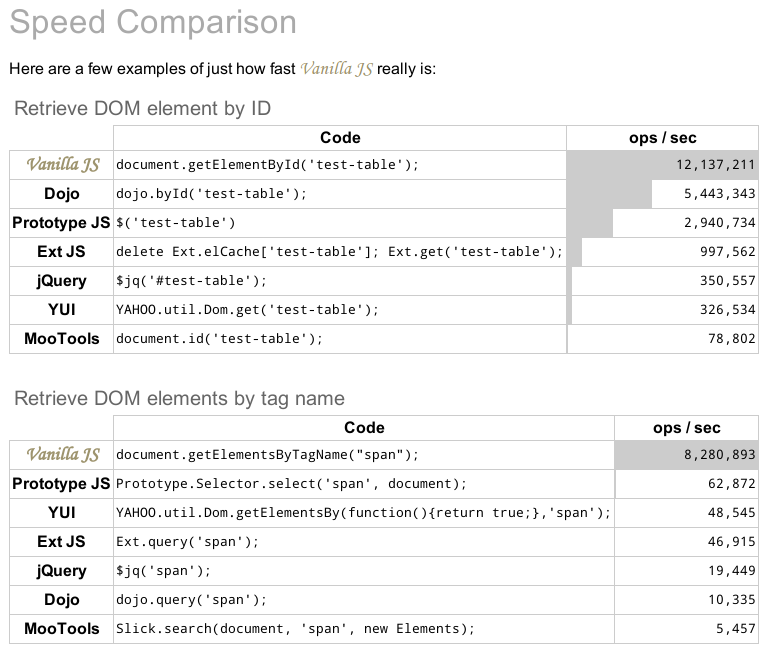
Task: Click the Code header of second table
Action: coord(364,428)
